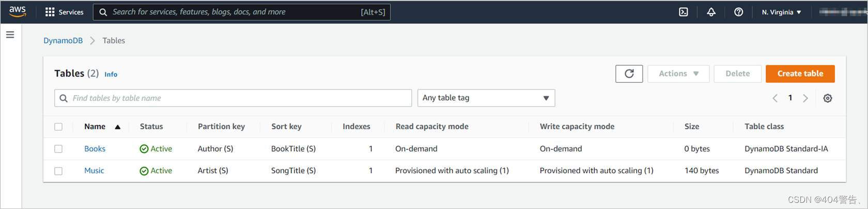Go to the next page arrow
The height and width of the screenshot is (209, 868).
coord(805,98)
